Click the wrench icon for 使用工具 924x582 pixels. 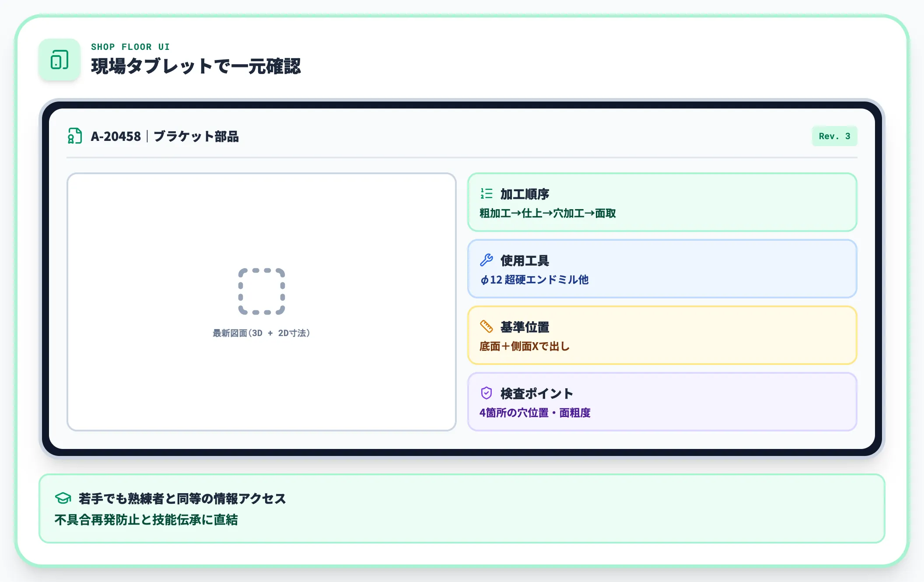click(486, 260)
